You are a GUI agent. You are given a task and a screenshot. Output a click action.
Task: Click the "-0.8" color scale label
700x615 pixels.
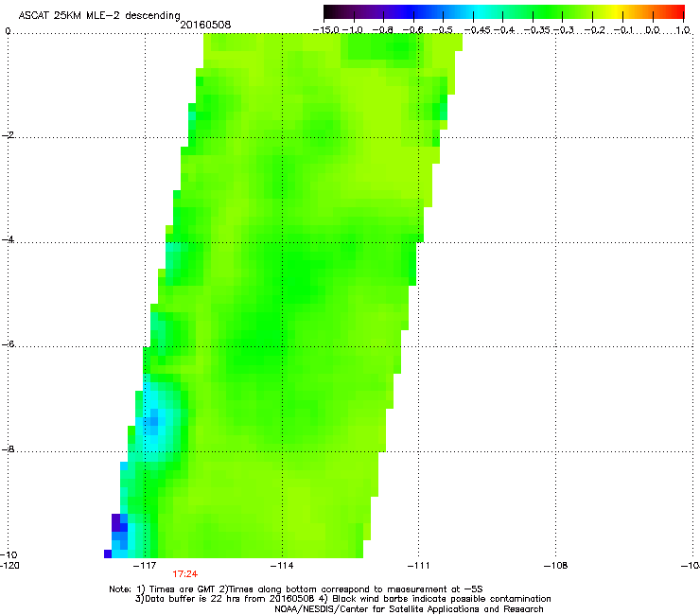click(x=382, y=30)
